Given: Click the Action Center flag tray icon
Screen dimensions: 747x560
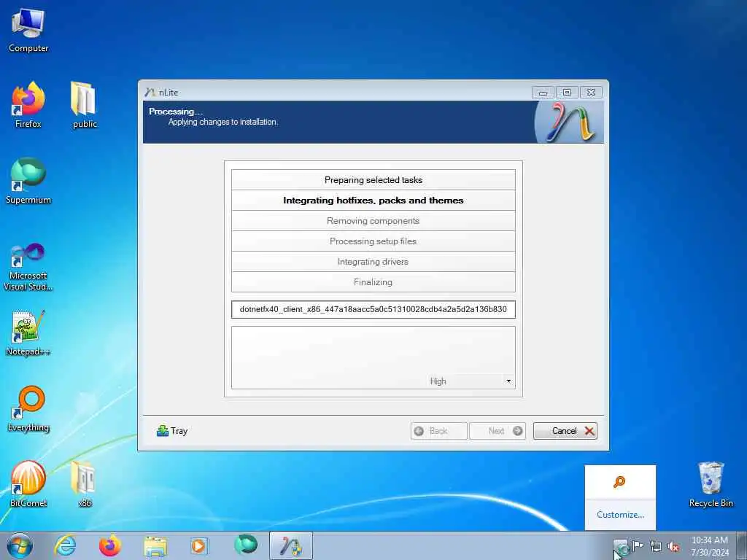Looking at the screenshot, I should 638,545.
